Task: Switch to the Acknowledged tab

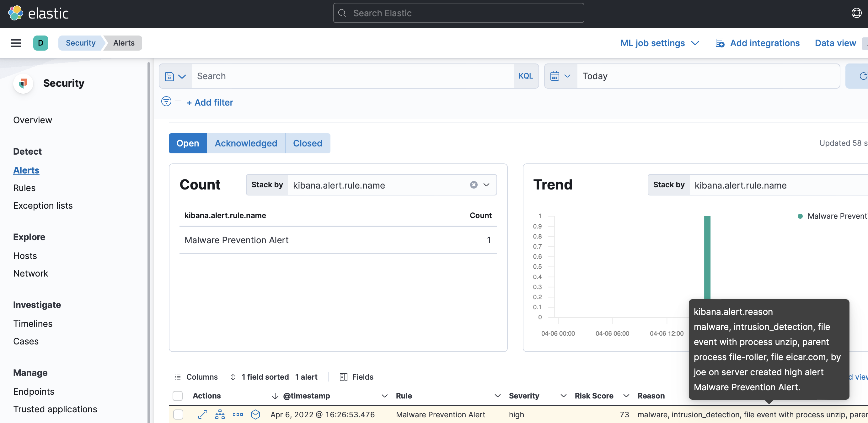Action: tap(246, 143)
